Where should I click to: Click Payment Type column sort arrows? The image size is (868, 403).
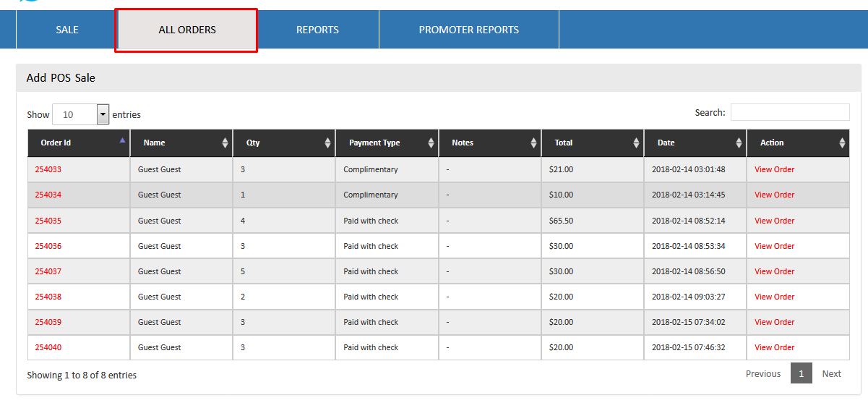coord(431,143)
